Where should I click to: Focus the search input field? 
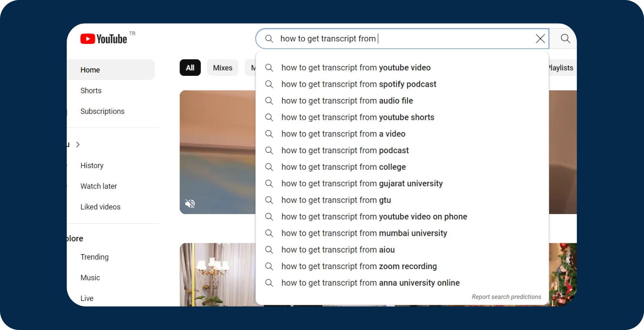pyautogui.click(x=402, y=38)
